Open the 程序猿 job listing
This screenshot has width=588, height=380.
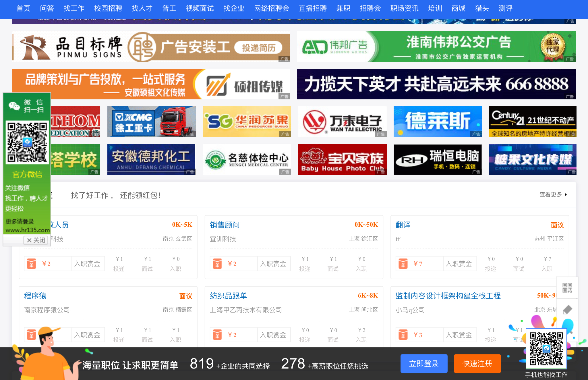click(x=35, y=296)
